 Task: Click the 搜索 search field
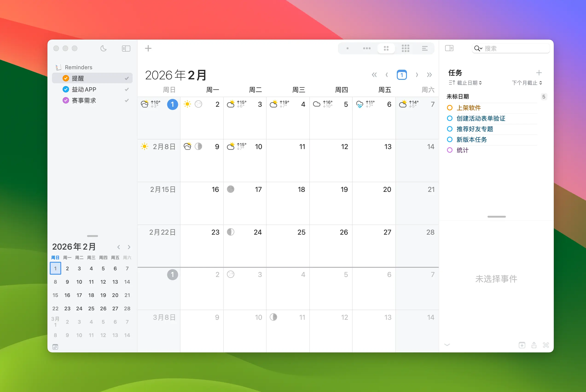(x=515, y=48)
